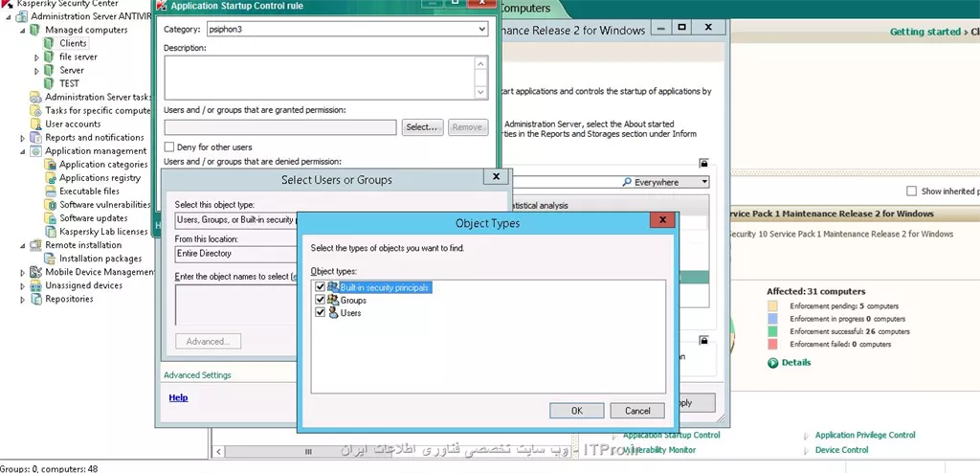This screenshot has height=473, width=980.
Task: Open Application Privilege Control link
Action: coord(865,435)
